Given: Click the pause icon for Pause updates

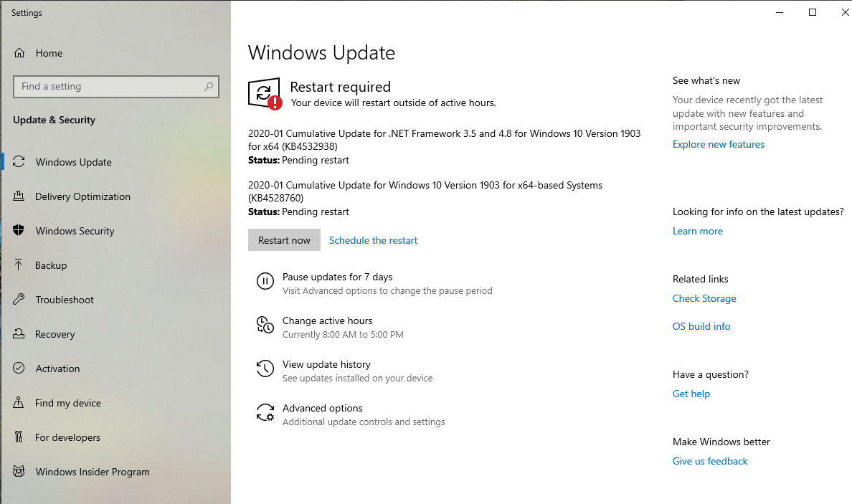Looking at the screenshot, I should [x=265, y=282].
